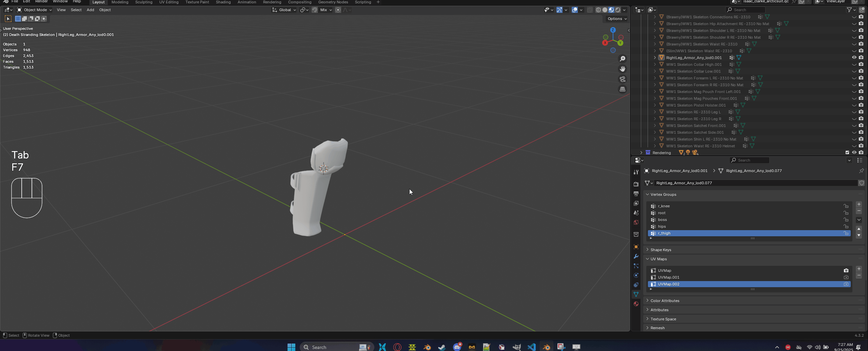Toggle the camera view icon in viewport
This screenshot has width=868, height=351.
click(x=623, y=79)
